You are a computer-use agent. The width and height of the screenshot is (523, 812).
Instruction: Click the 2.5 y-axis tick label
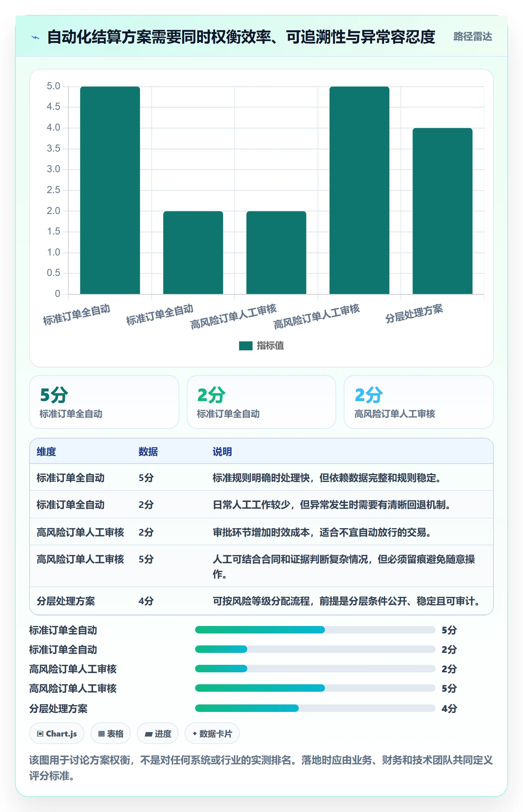click(53, 190)
